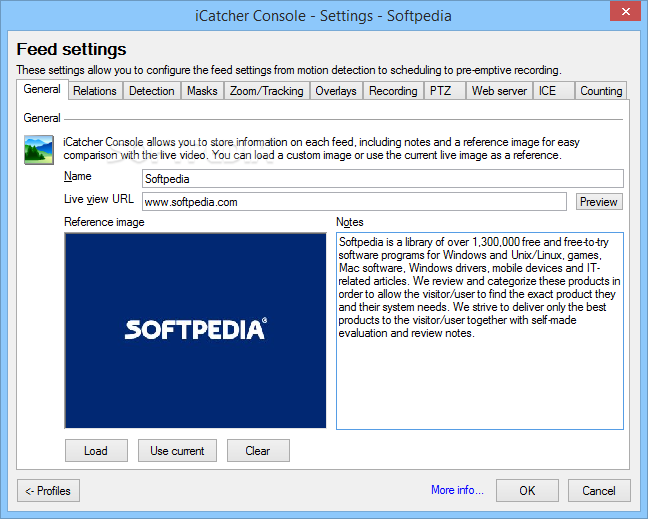The image size is (648, 519).
Task: Switch to the Relations tab
Action: coord(95,91)
